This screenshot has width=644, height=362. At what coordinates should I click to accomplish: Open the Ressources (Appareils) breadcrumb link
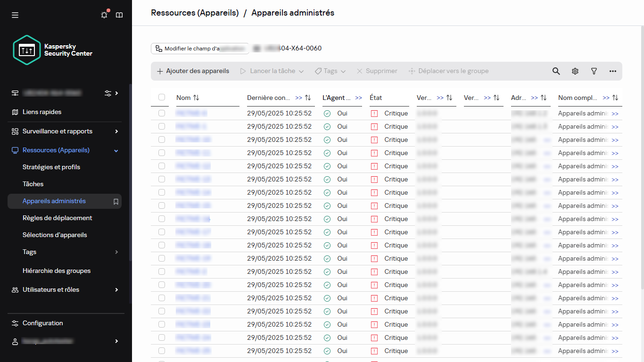(195, 13)
